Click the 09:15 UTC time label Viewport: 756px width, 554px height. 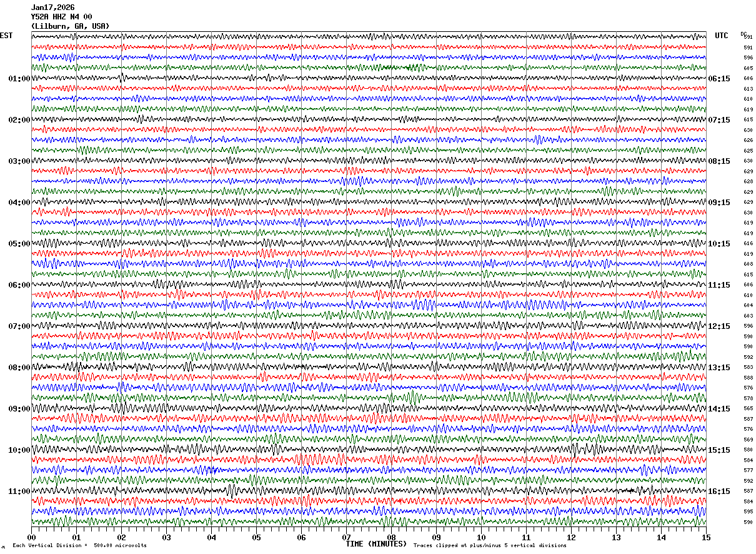coord(719,203)
